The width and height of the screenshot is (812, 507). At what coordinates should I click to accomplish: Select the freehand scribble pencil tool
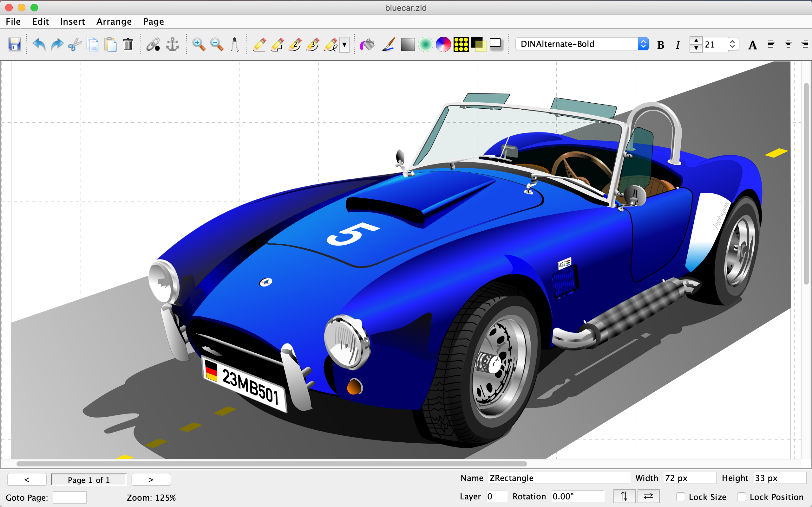tap(331, 44)
